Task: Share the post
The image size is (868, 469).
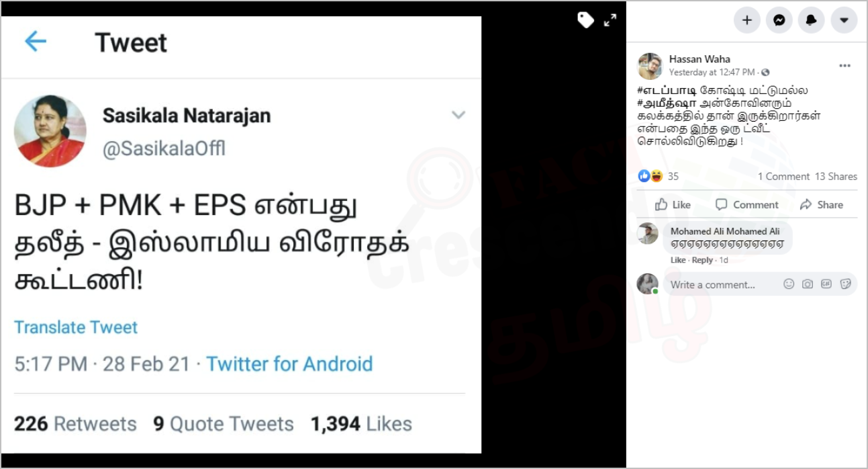Action: click(x=822, y=205)
